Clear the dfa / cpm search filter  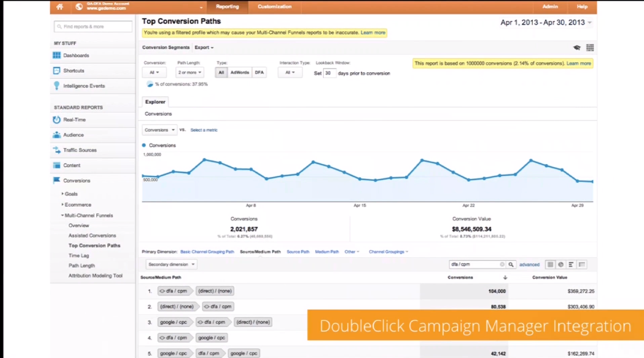pyautogui.click(x=502, y=264)
